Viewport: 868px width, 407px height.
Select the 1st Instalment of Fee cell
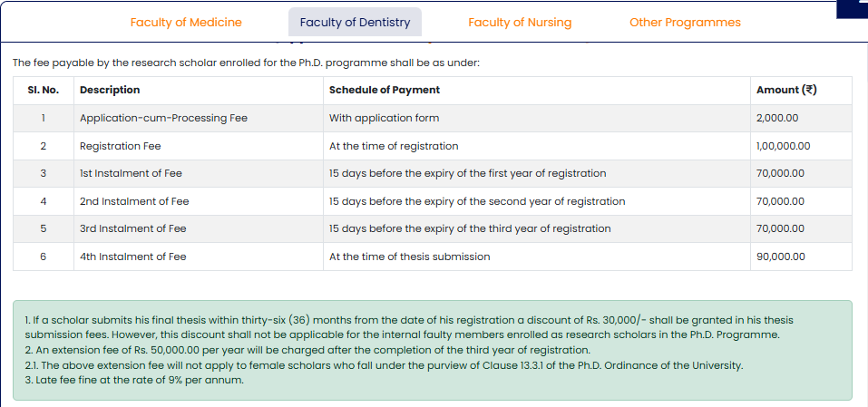tap(132, 173)
